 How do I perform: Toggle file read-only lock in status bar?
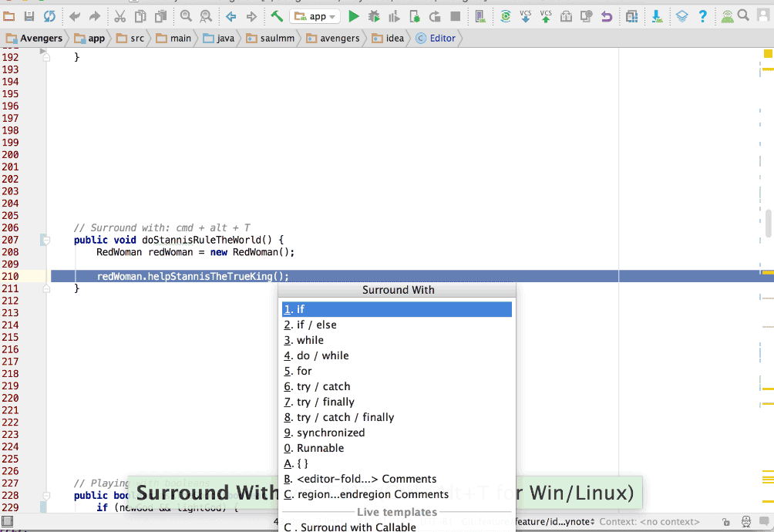pos(725,521)
